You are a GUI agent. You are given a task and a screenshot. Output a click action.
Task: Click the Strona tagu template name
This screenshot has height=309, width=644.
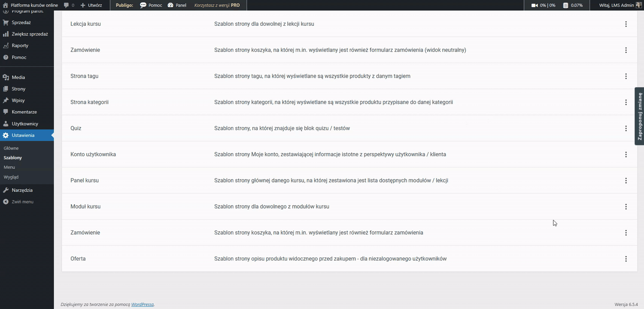84,76
